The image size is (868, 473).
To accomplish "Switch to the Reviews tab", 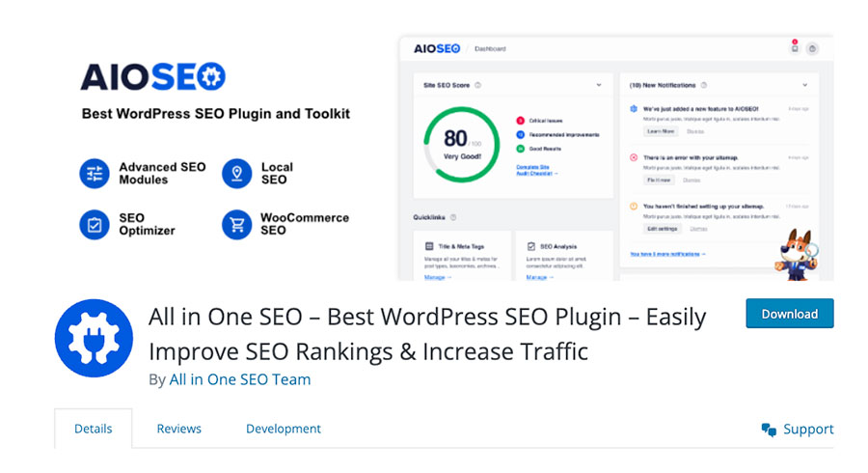I will (x=178, y=429).
